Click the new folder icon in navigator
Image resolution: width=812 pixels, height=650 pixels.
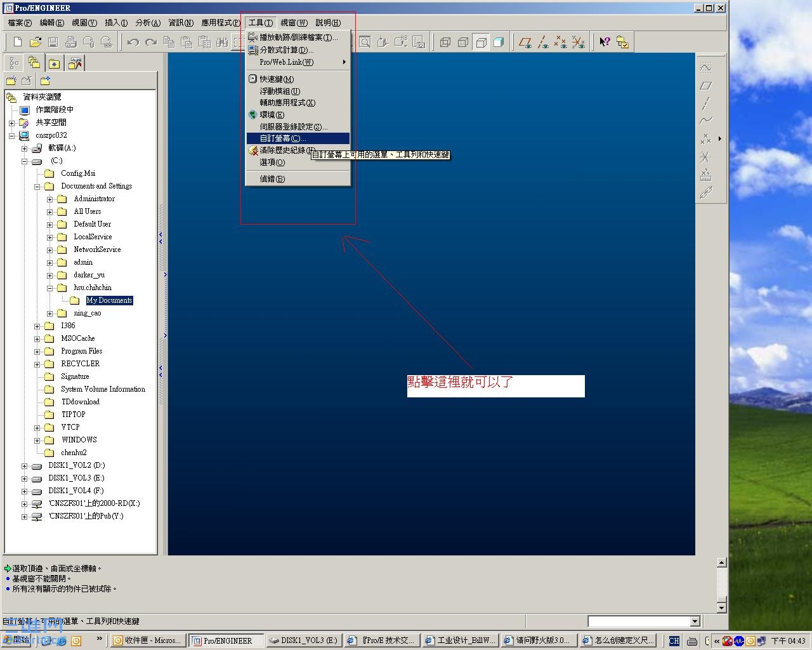11,81
